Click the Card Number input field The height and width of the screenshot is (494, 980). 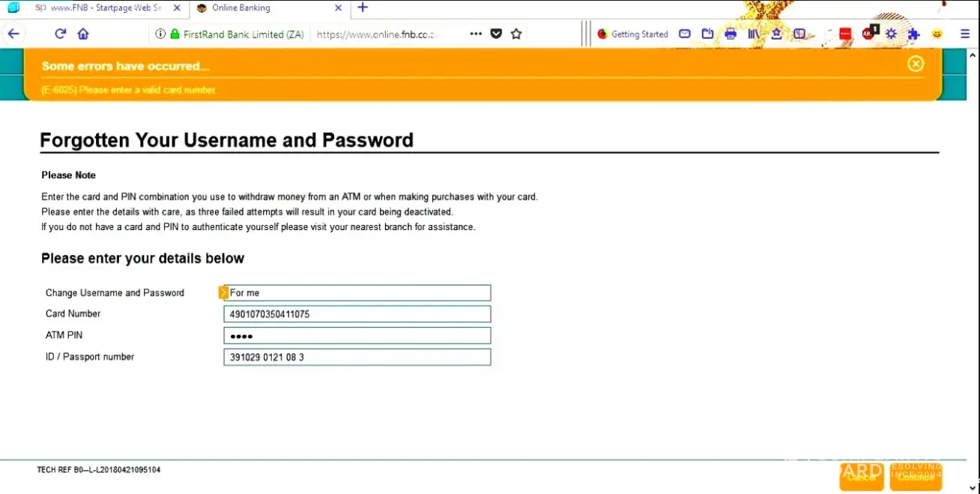(357, 314)
